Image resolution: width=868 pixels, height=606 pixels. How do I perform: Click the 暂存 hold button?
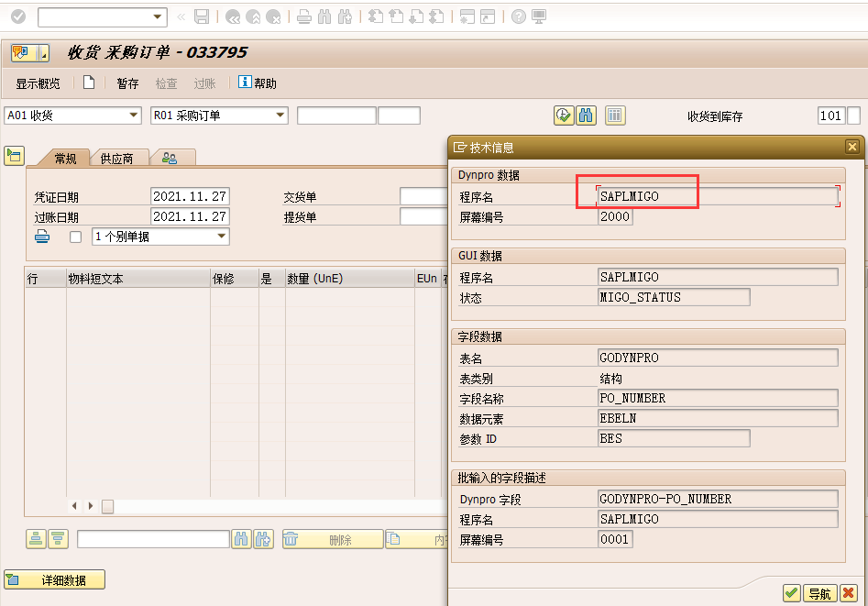127,83
